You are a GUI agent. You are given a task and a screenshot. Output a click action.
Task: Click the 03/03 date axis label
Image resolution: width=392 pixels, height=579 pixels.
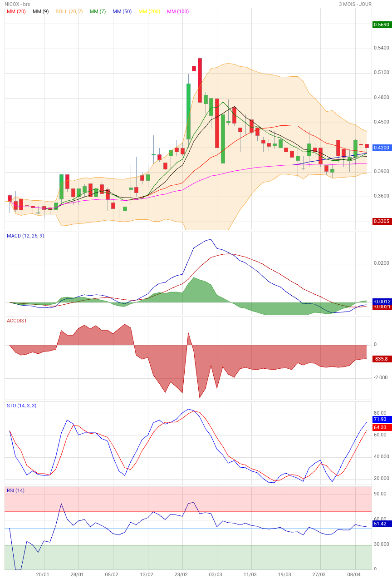tap(216, 574)
